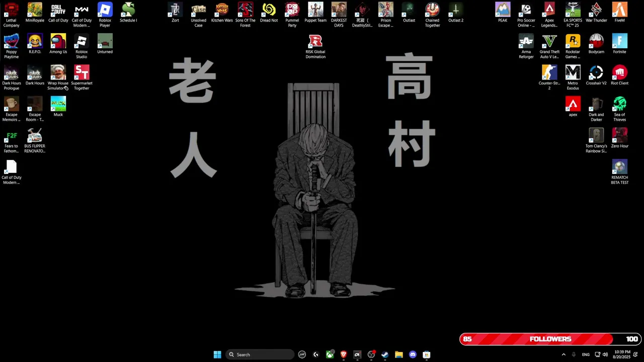Open Microsoft Store from the taskbar

tap(427, 354)
